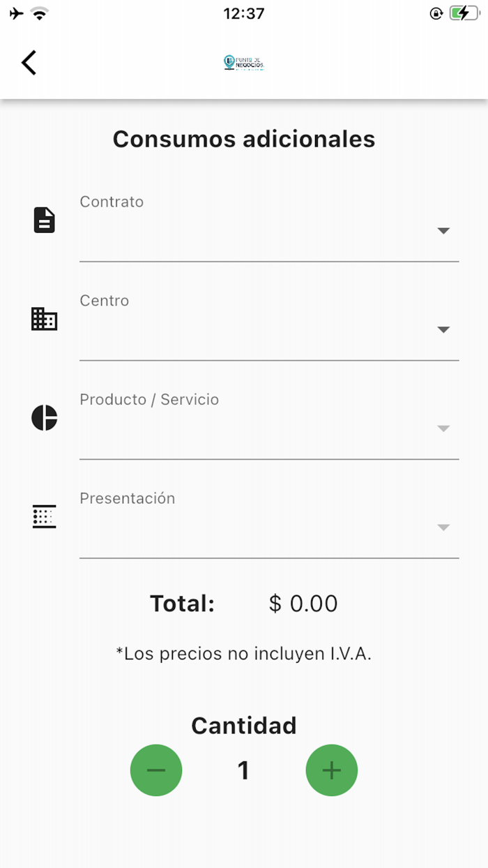Open the Producto / Servicio dropdown
Image resolution: width=488 pixels, height=868 pixels.
coord(444,428)
